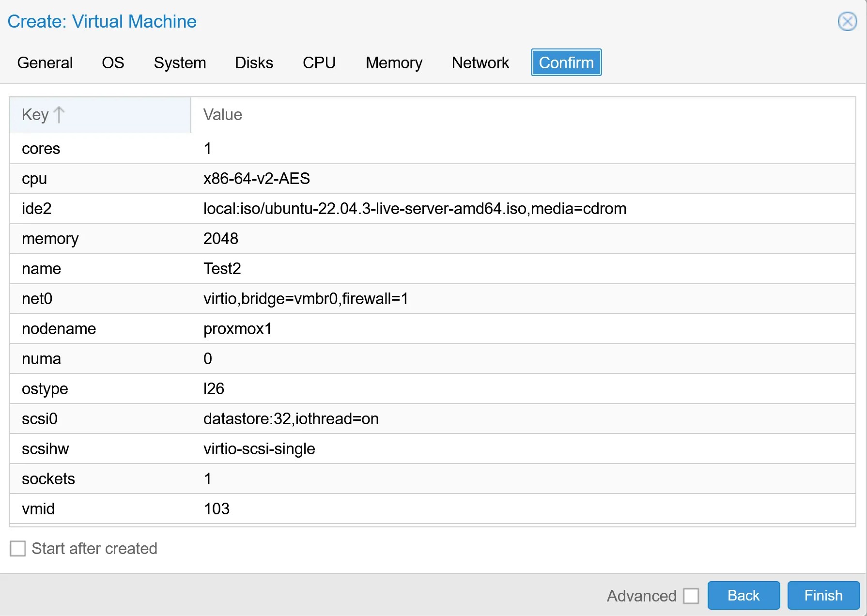Check the Advanced checkbox
The width and height of the screenshot is (867, 616).
[691, 596]
